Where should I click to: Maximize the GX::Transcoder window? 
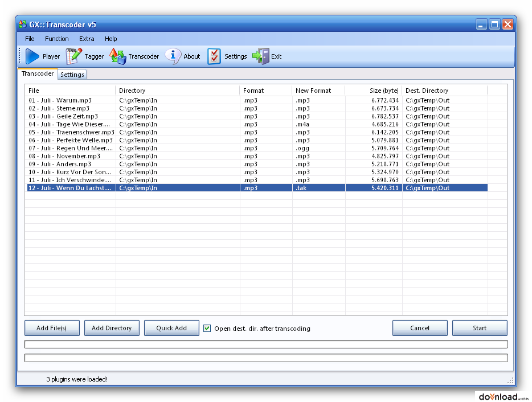click(x=494, y=24)
